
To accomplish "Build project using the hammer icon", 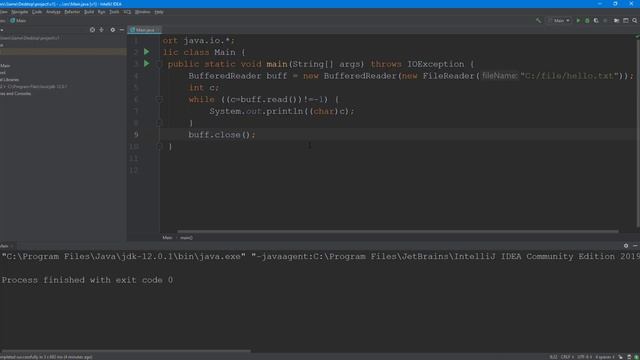I will pos(539,20).
